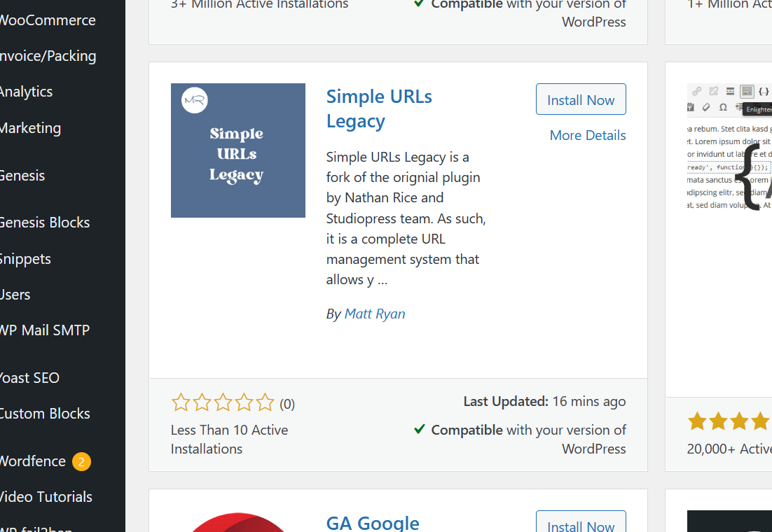The width and height of the screenshot is (772, 532).
Task: Open Yoast SEO from the sidebar
Action: pyautogui.click(x=29, y=377)
